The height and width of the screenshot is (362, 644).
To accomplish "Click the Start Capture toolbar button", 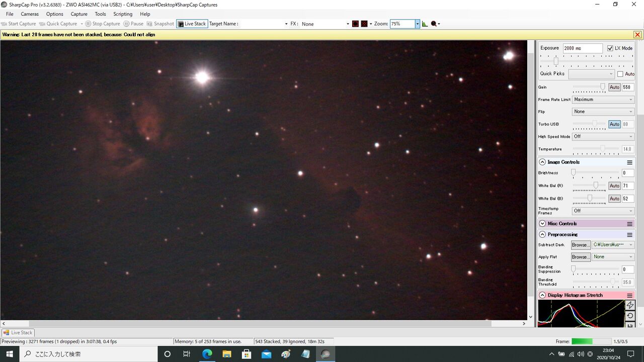I will 19,24.
